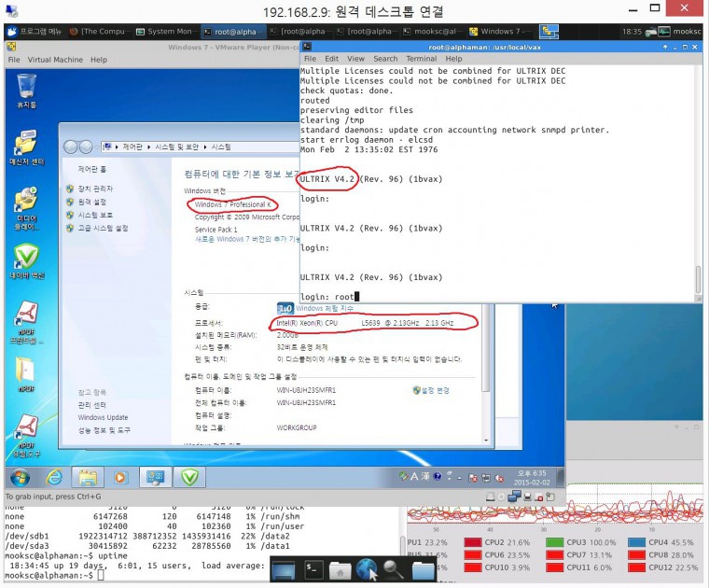Screen dimensions: 709x588
Task: Open the Media Player desktop shortcut
Action: [26, 208]
